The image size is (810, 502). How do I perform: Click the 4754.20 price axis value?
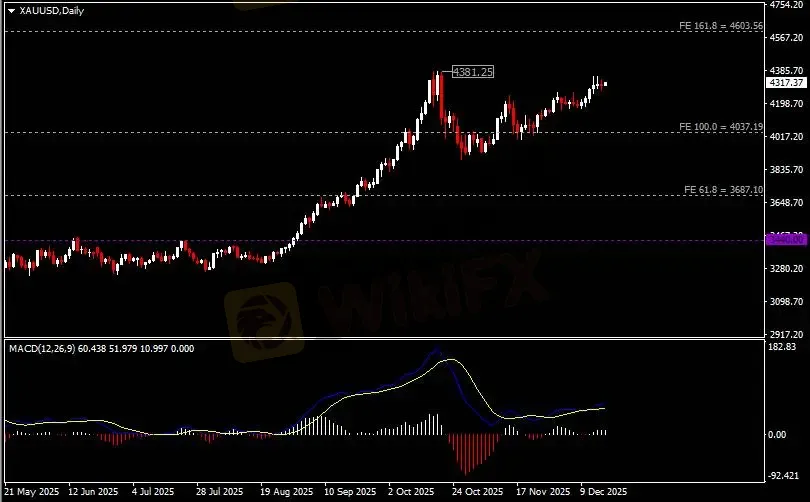787,5
